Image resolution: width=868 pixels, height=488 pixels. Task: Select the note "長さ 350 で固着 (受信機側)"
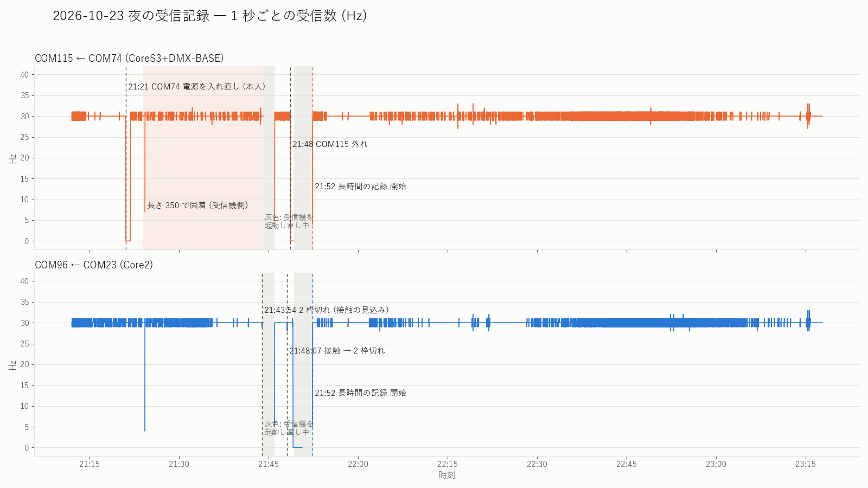197,205
